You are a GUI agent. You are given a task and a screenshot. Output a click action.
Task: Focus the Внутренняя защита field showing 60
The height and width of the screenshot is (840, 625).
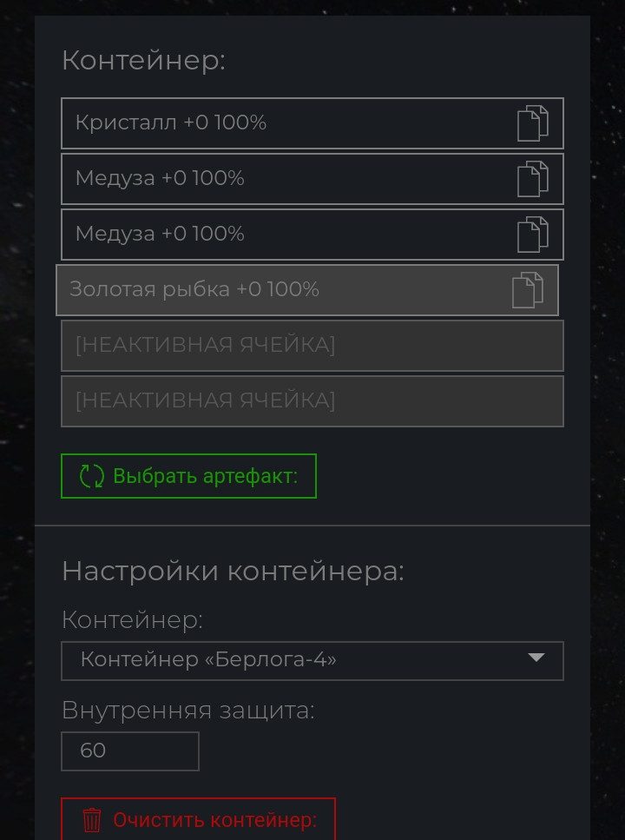tap(130, 751)
